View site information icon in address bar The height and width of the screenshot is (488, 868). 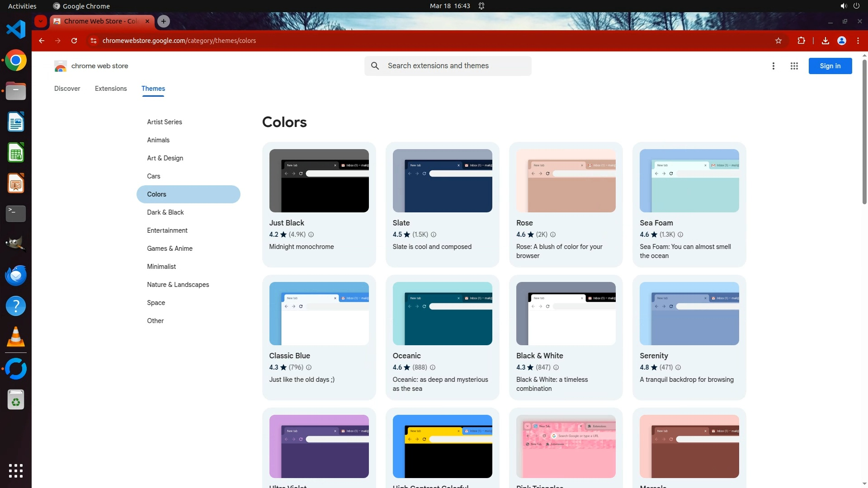pyautogui.click(x=93, y=41)
